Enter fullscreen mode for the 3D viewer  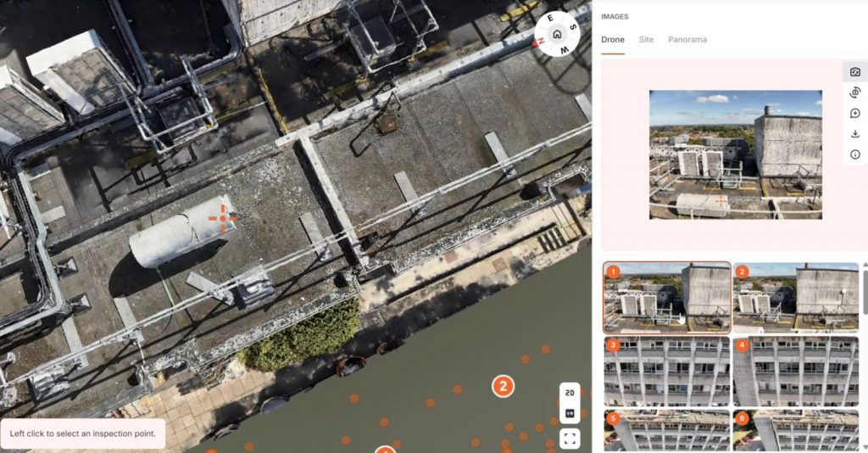point(570,439)
